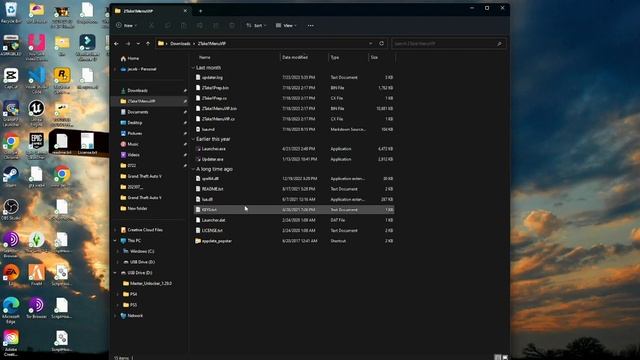Screen dimensions: 640x360
Task: Select the 2Take1MenuVIP.bin file
Action: click(x=294, y=109)
